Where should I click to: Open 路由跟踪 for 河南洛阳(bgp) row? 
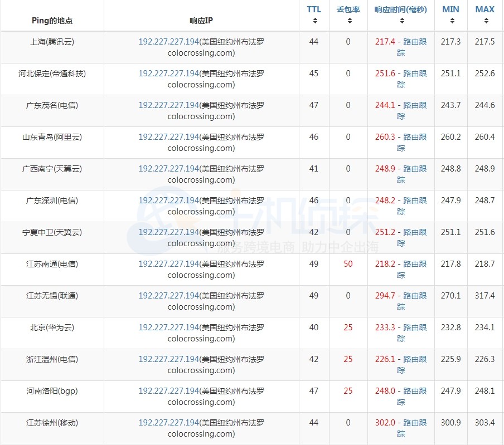pyautogui.click(x=415, y=392)
